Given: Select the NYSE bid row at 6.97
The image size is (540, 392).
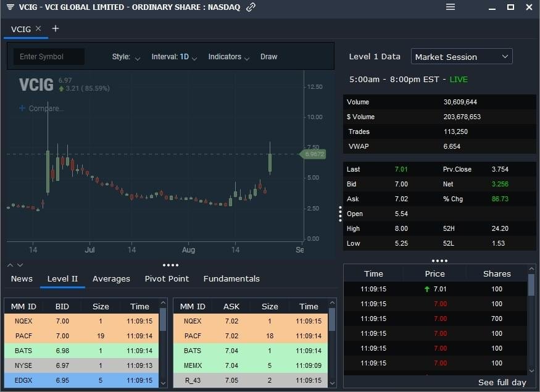Looking at the screenshot, I should pos(81,365).
